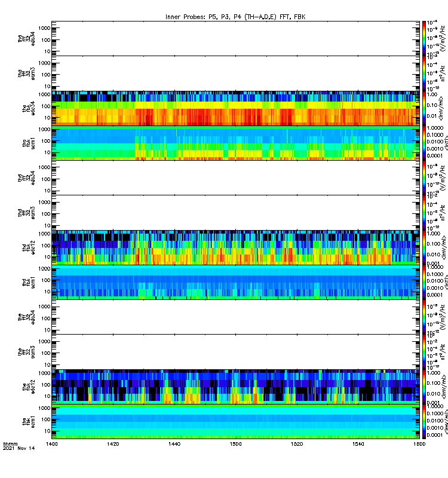This screenshot has height=478, width=448.
Task: Click the 10 tick of tha fbk scm1 panel
Action: tap(47, 152)
